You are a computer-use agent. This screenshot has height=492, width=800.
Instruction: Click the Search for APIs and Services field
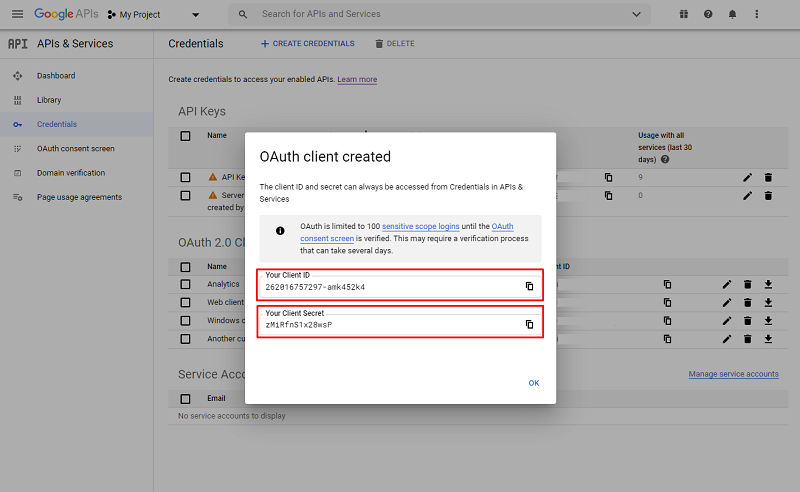pos(439,14)
